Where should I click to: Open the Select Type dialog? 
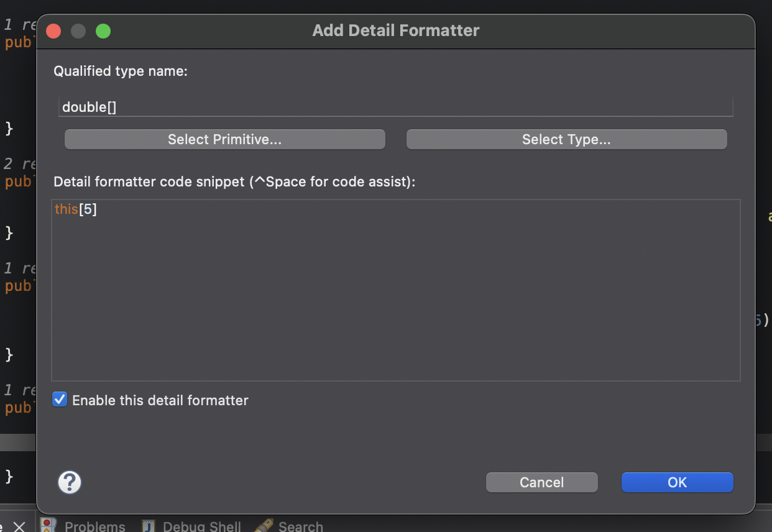566,139
